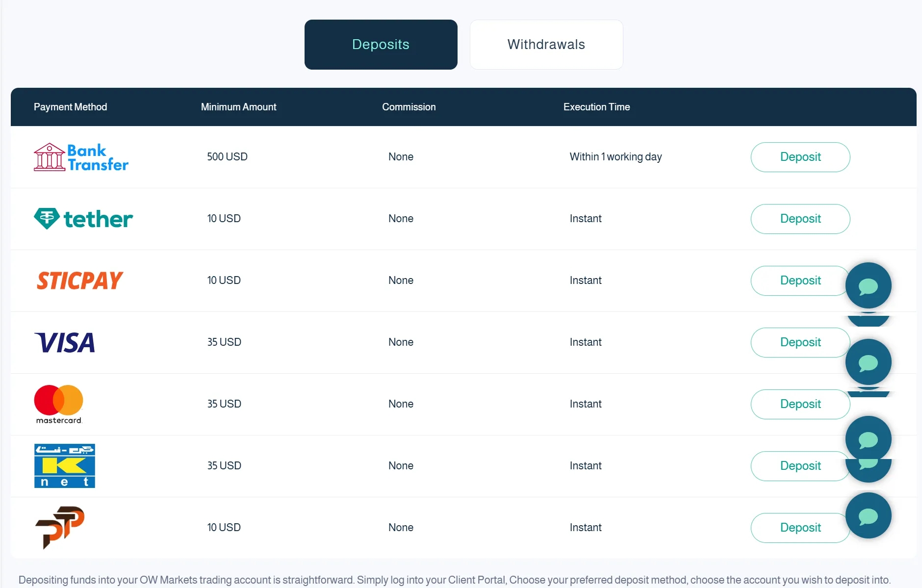The width and height of the screenshot is (922, 588).
Task: Click the "Depositing funds into your OW Markets" paragraph
Action: [455, 580]
